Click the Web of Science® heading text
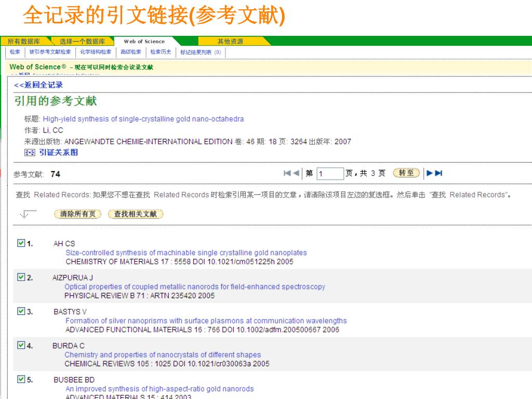Viewport: 532px width, 399px height. [37, 67]
